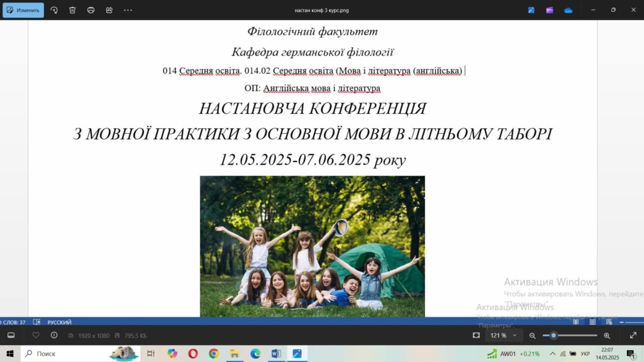This screenshot has width=644, height=362.
Task: Open Microsoft Edge from the taskbar
Action: [x=255, y=353]
